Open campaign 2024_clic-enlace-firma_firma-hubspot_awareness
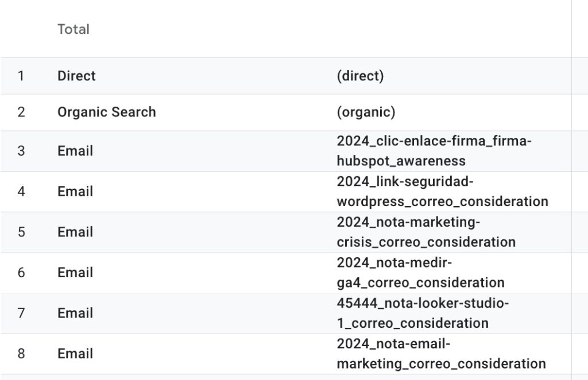Viewport: 588px width, 380px height. click(434, 151)
